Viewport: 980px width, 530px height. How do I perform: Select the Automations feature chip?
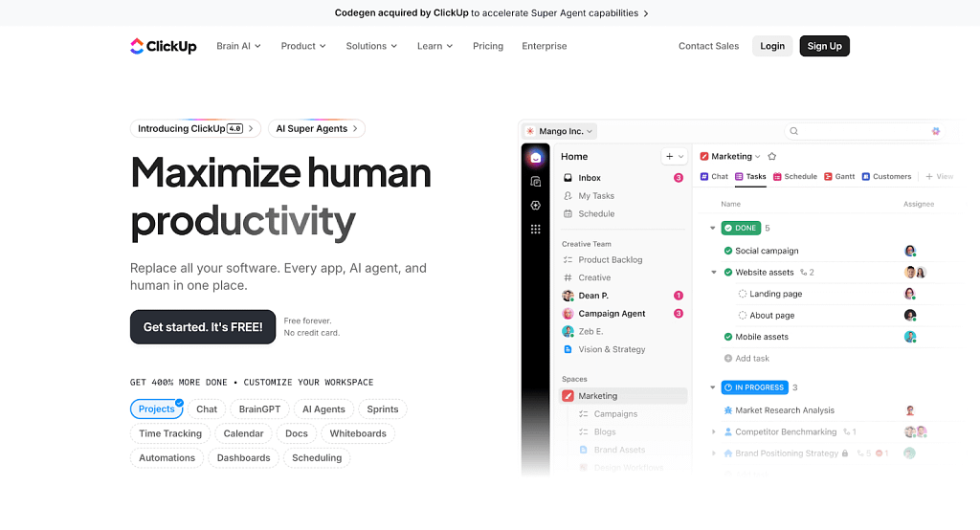pos(167,458)
